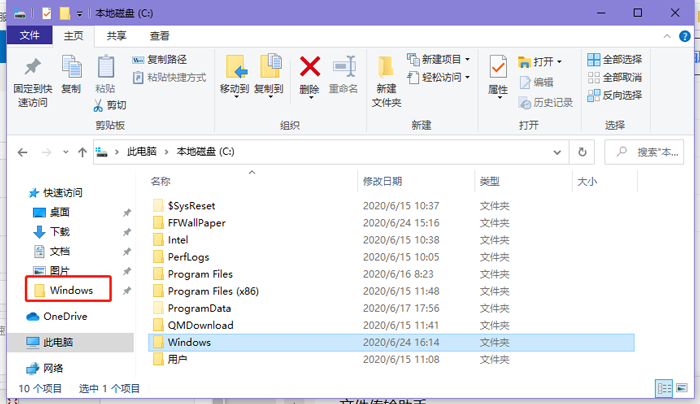Click the ribbon Open (打开) button
The height and width of the screenshot is (404, 700).
click(540, 62)
